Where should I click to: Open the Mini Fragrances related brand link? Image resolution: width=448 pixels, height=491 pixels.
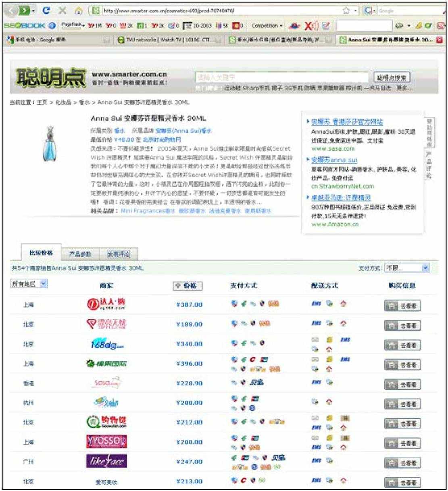[x=148, y=211]
